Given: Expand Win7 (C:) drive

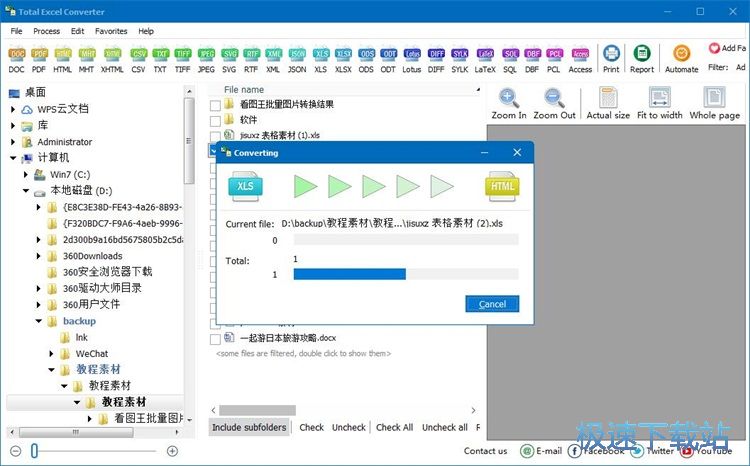Looking at the screenshot, I should [26, 175].
